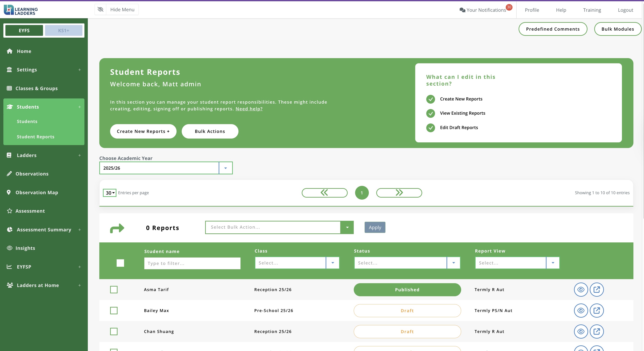Tick the checkbox for Asma Tarif
The height and width of the screenshot is (351, 644).
point(114,289)
